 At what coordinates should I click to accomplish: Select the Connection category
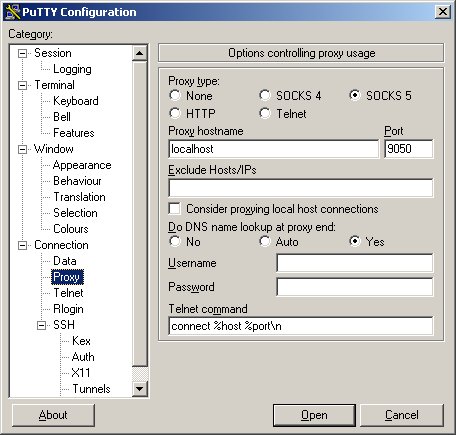pyautogui.click(x=62, y=245)
